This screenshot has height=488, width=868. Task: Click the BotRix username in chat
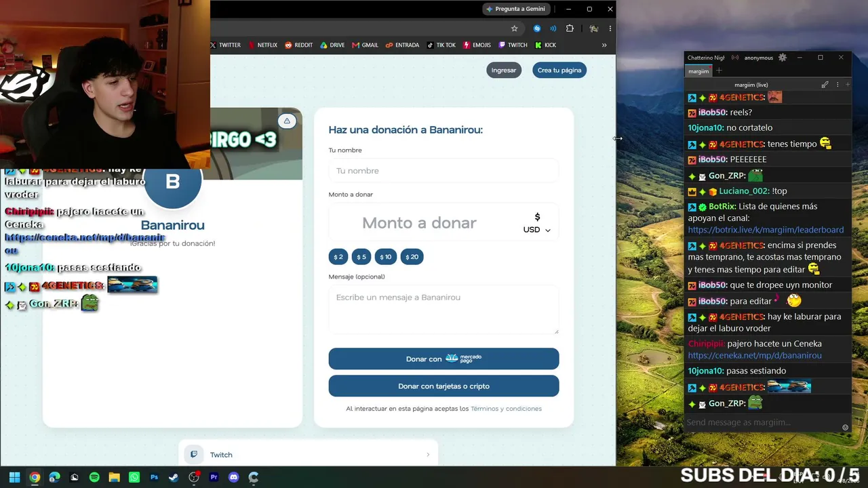(722, 207)
